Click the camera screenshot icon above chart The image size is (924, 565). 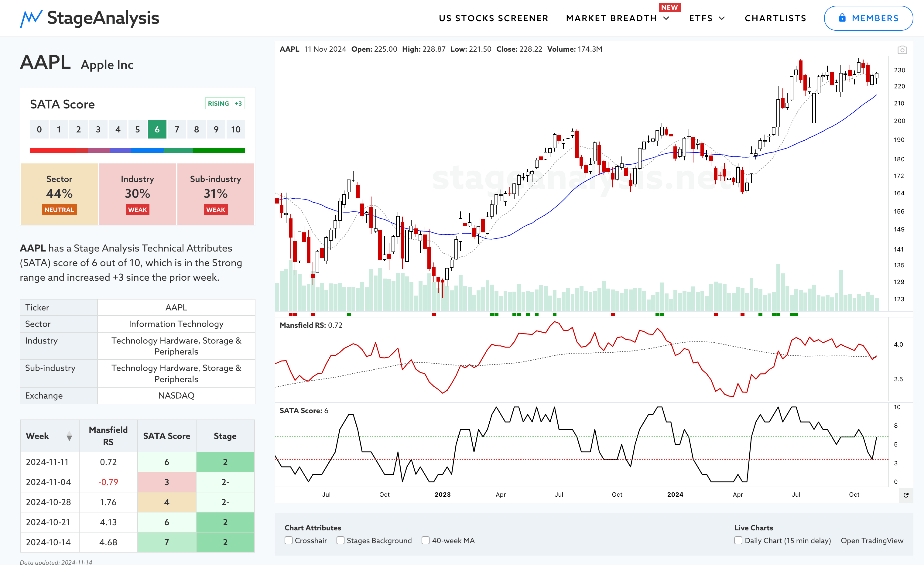pos(902,50)
